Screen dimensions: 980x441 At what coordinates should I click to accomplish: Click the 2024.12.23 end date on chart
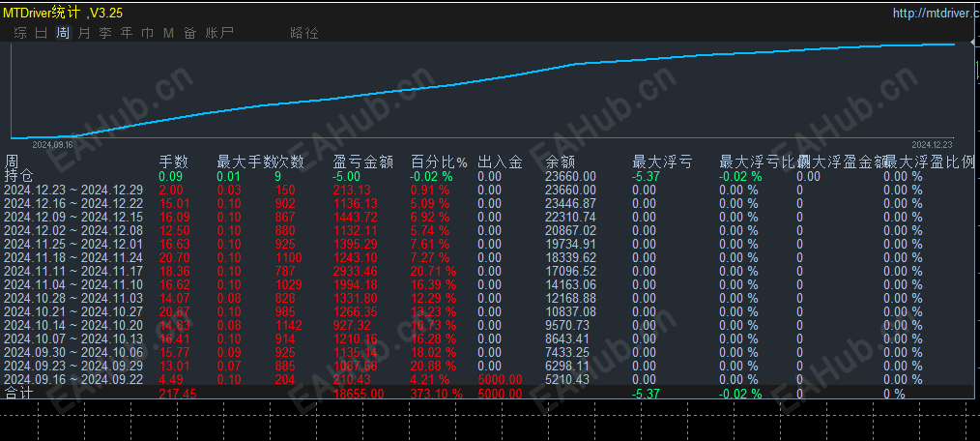[x=932, y=144]
